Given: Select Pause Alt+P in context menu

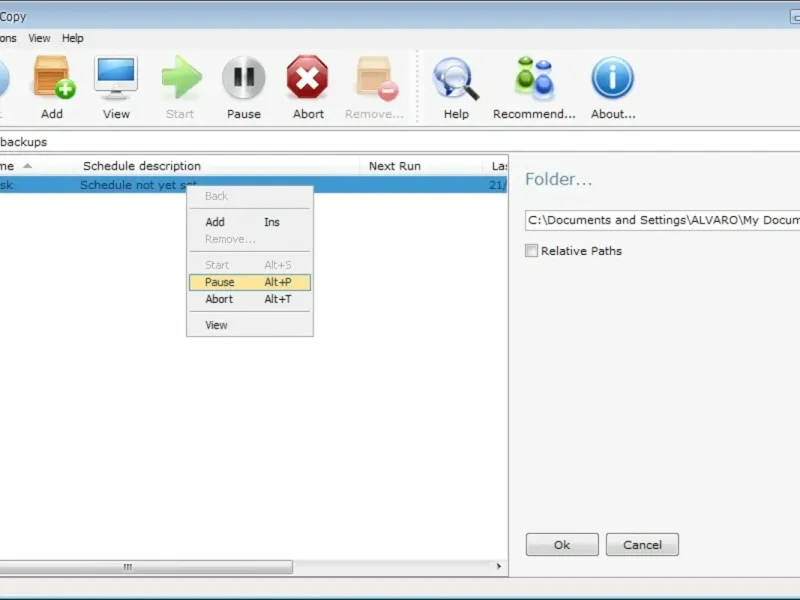Looking at the screenshot, I should [x=249, y=282].
